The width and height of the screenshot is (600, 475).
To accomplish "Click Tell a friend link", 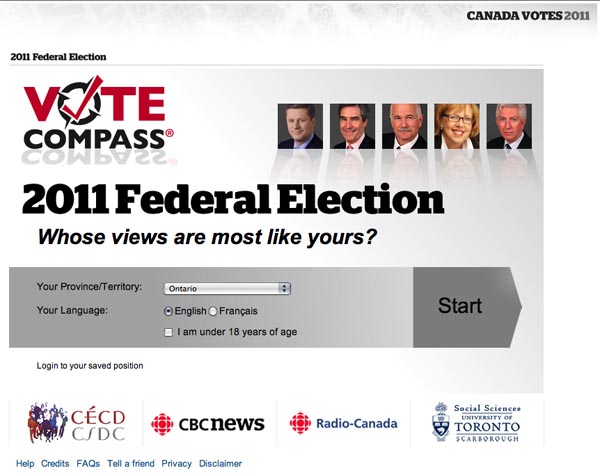I will pyautogui.click(x=131, y=464).
